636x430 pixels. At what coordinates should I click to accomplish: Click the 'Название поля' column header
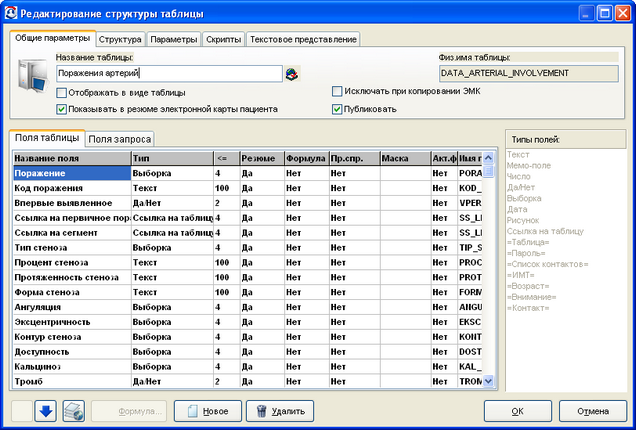[x=72, y=158]
